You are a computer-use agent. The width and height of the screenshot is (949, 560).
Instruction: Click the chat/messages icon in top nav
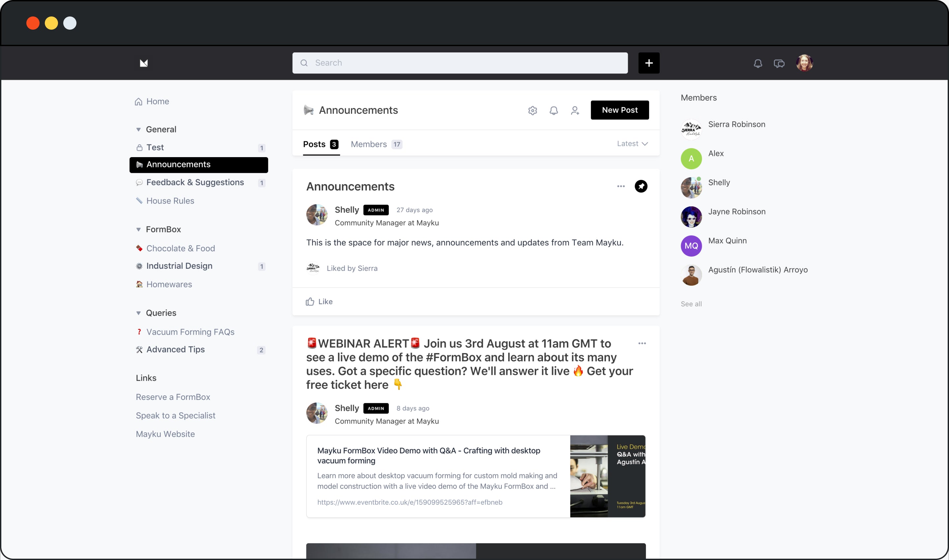click(x=778, y=63)
